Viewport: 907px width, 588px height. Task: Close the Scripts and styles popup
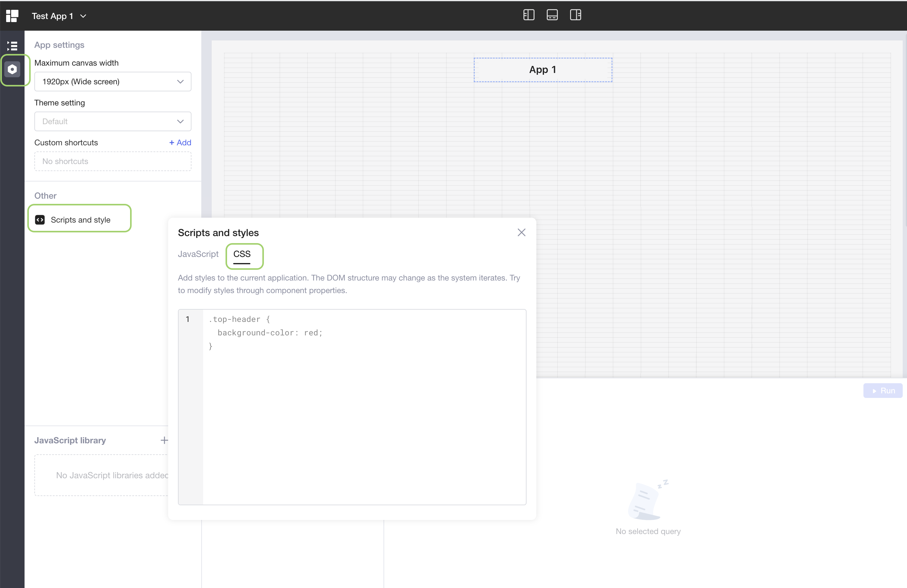[x=521, y=232]
